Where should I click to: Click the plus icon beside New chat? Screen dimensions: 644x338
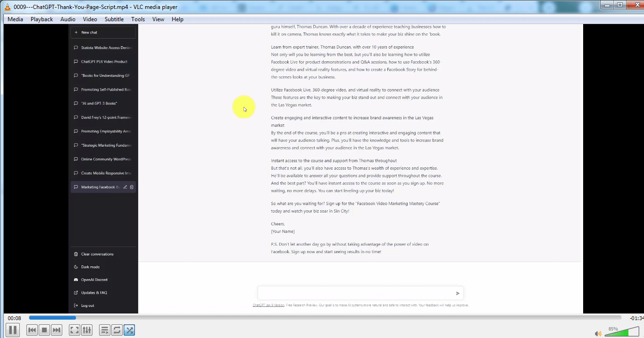76,33
